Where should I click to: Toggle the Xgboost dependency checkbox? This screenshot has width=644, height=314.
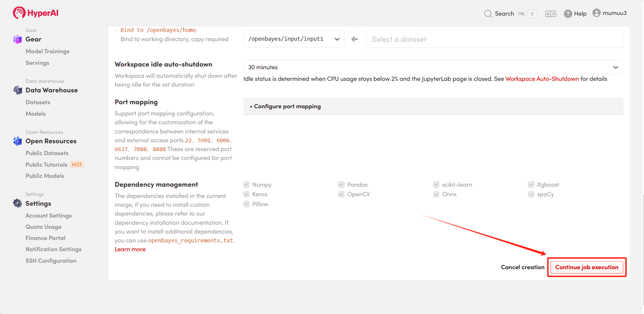point(531,185)
